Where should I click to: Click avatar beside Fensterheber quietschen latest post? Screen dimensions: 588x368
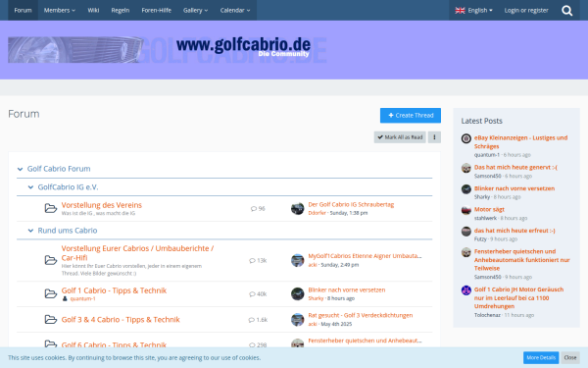(466, 252)
